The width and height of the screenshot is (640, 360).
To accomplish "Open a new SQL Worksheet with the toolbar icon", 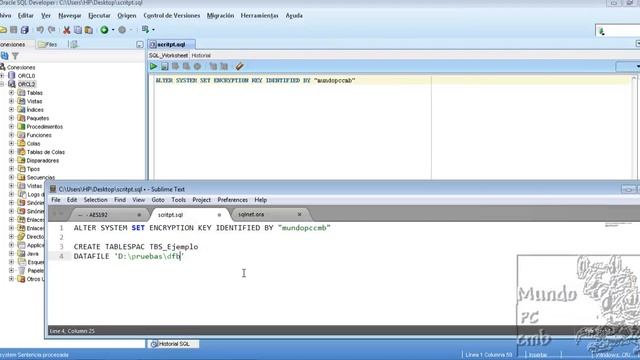I will [x=145, y=29].
